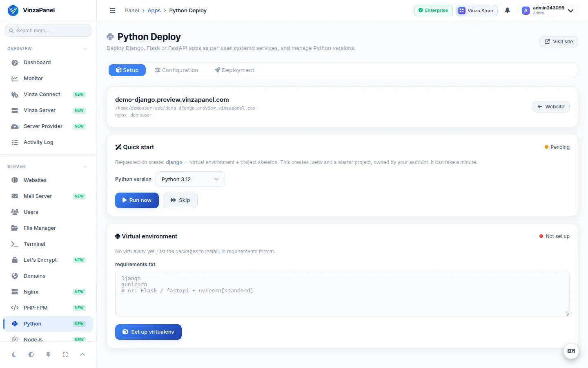Toggle contrast half-circle icon in sidebar footer

31,355
